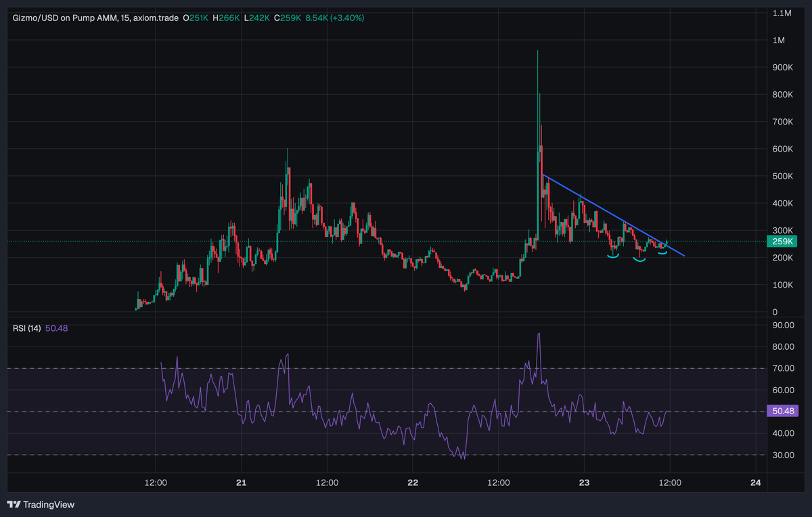Click the high value 'H266K'
The width and height of the screenshot is (812, 517).
(227, 18)
